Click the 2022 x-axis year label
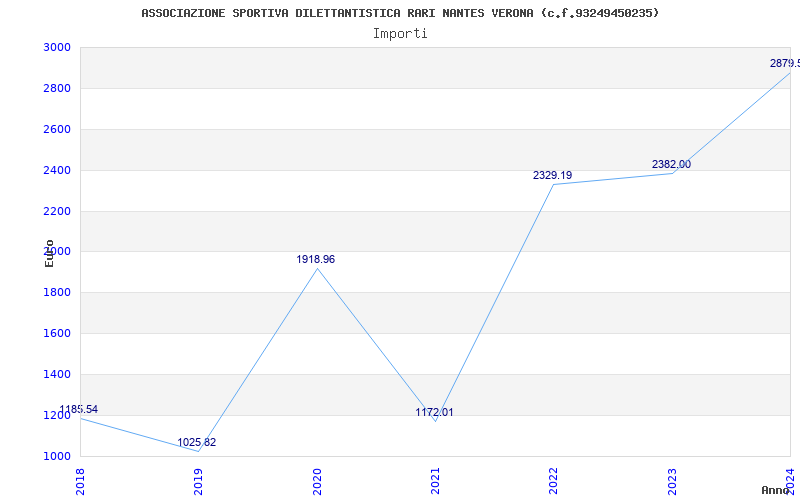 [x=554, y=482]
